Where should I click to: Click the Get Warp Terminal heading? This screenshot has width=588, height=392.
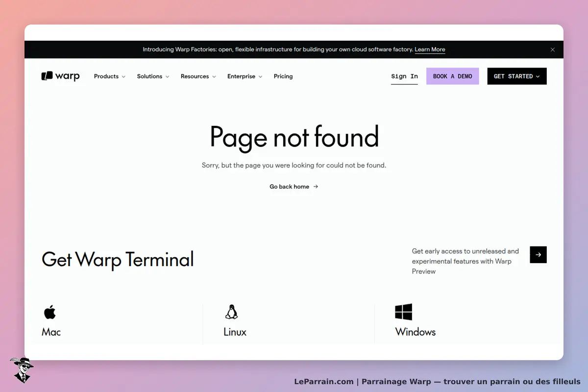(x=118, y=259)
